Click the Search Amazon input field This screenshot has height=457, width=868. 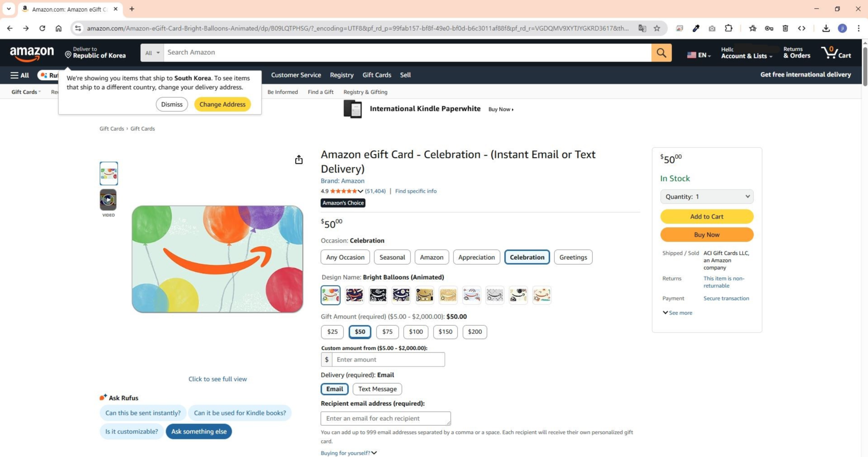[x=407, y=52]
